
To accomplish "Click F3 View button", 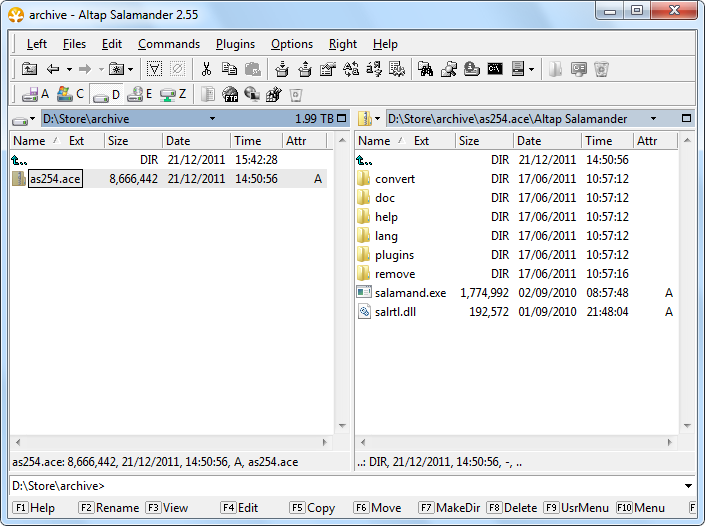I will pos(167,508).
